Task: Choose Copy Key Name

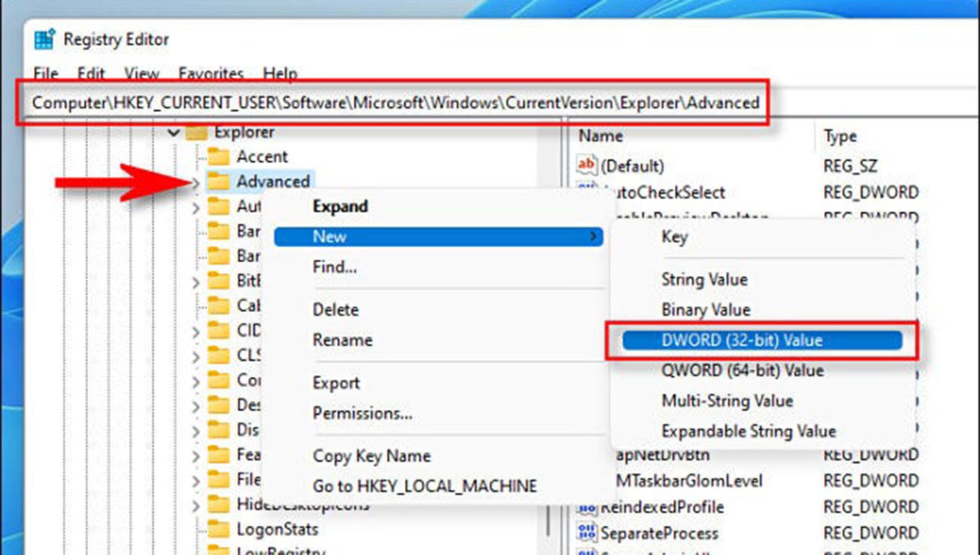Action: tap(371, 456)
